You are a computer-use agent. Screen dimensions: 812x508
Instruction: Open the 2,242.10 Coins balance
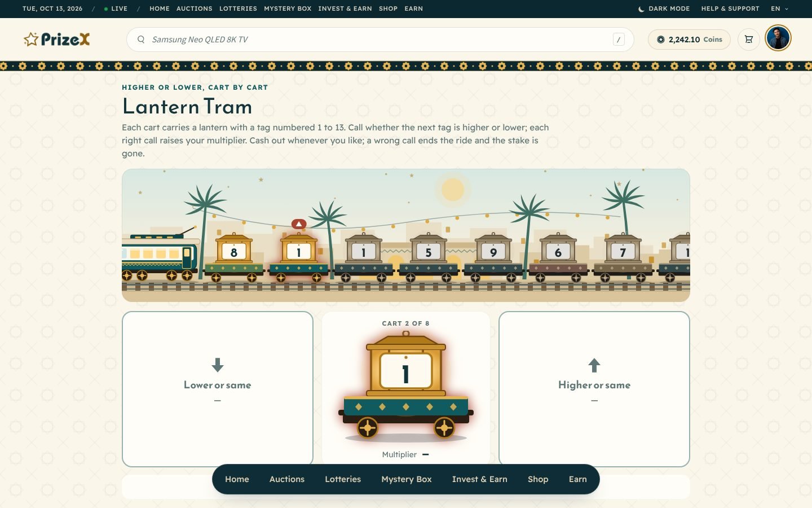(689, 40)
